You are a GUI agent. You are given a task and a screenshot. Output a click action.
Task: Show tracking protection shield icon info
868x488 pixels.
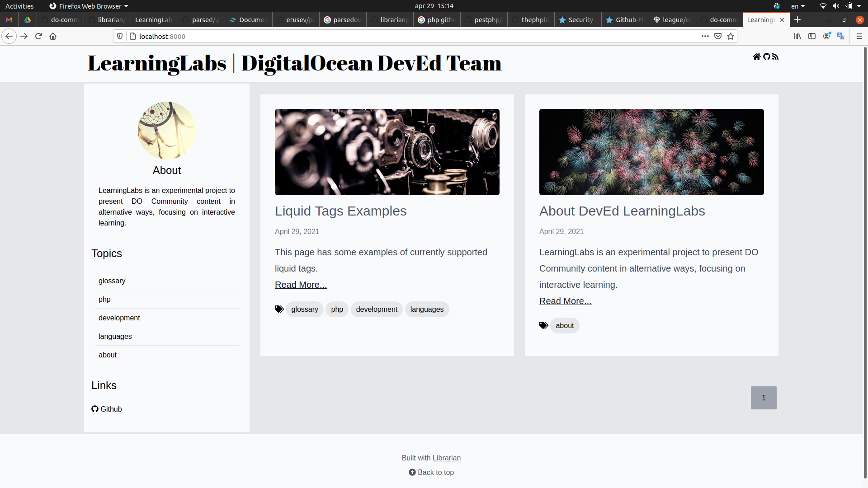[x=120, y=36]
